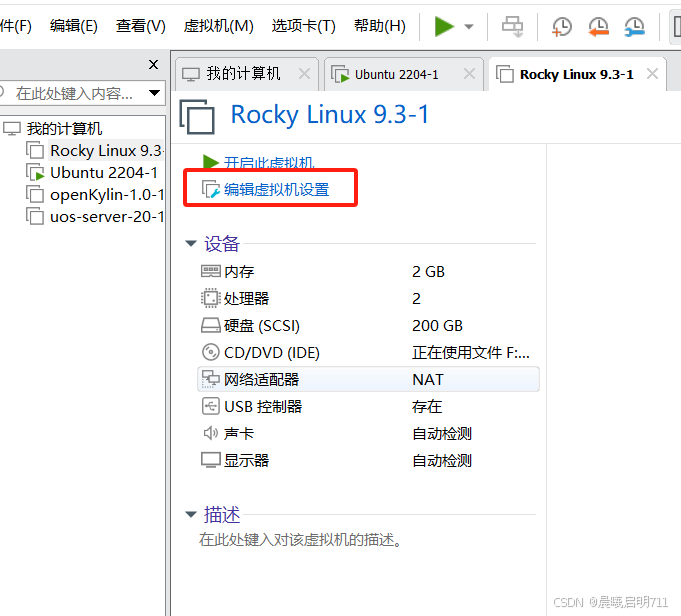This screenshot has width=681, height=616.
Task: Click the uos-server-20-1 VM tree icon
Action: (x=35, y=217)
